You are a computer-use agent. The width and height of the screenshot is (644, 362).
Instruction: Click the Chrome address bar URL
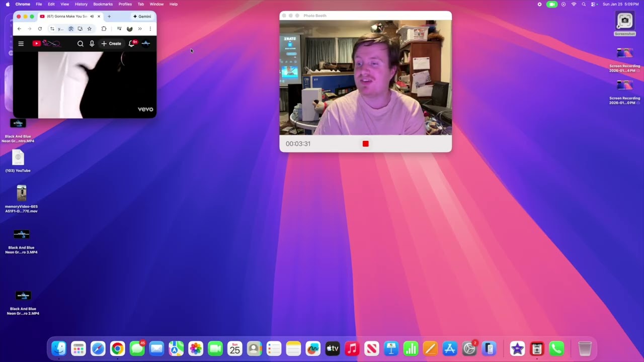61,29
